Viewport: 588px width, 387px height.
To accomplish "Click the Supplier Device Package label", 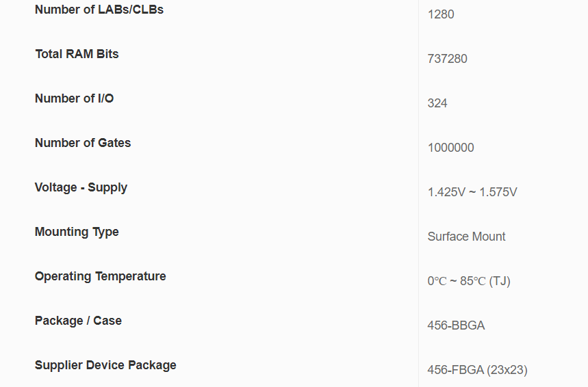I will [x=105, y=365].
